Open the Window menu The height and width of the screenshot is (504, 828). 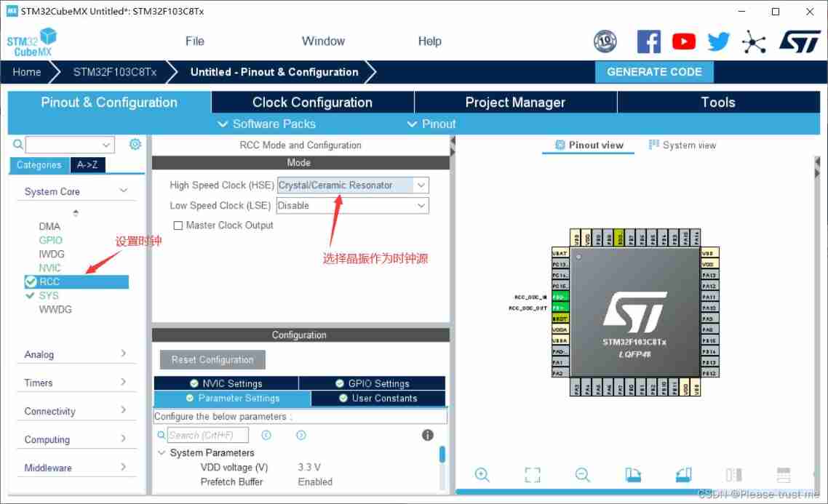coord(323,41)
